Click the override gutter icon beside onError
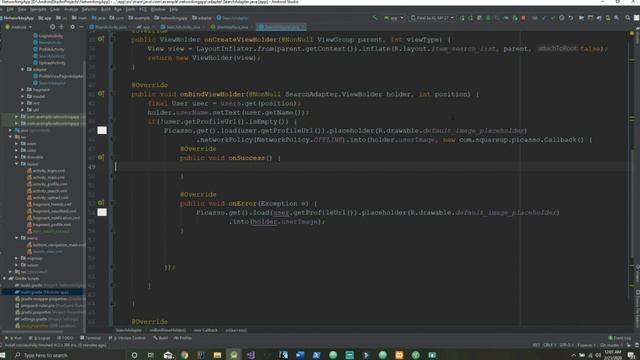The width and height of the screenshot is (640, 360). point(100,203)
